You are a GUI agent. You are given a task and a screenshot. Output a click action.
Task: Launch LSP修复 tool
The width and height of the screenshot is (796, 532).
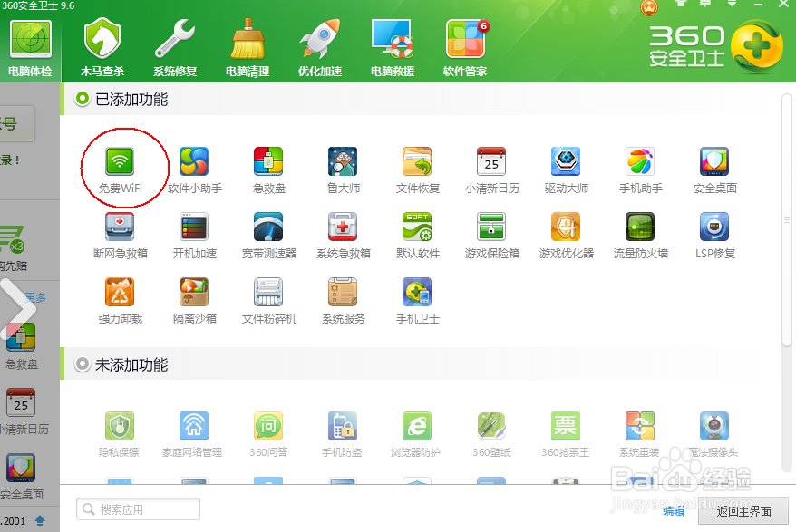(x=714, y=236)
